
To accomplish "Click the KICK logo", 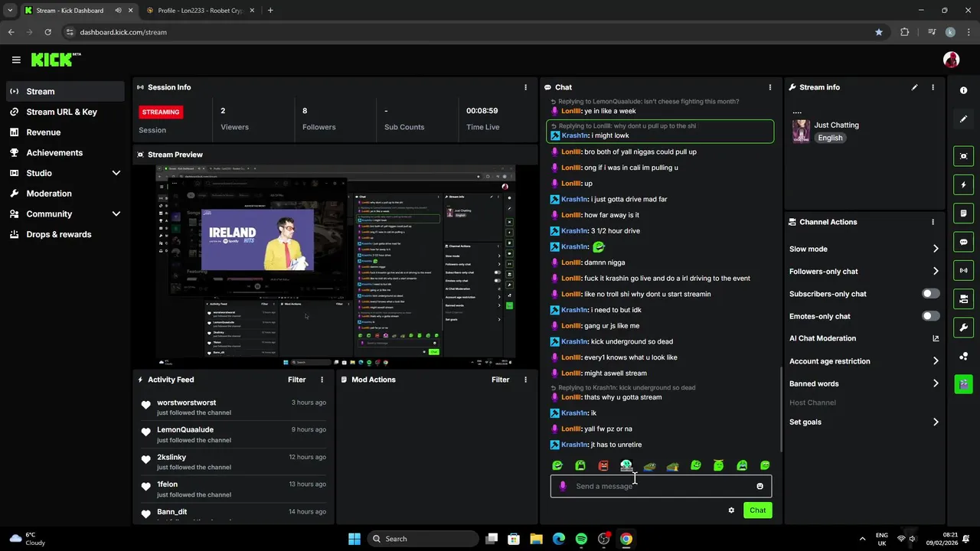I will [56, 60].
